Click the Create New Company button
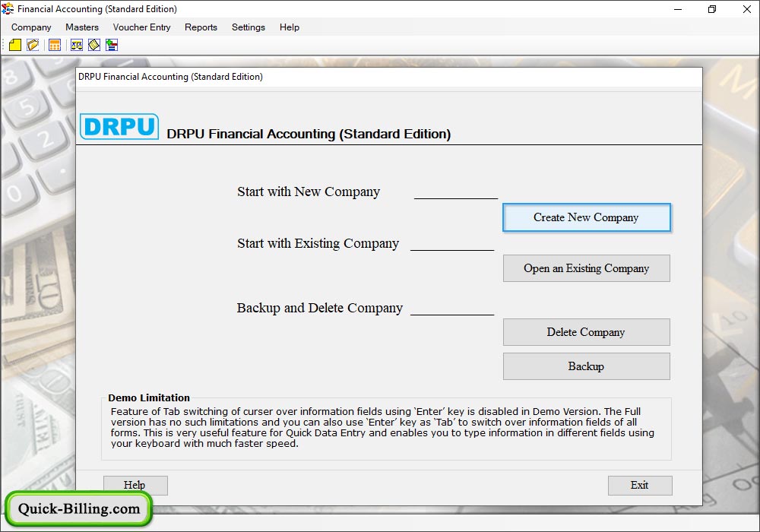The height and width of the screenshot is (532, 760). click(x=587, y=217)
